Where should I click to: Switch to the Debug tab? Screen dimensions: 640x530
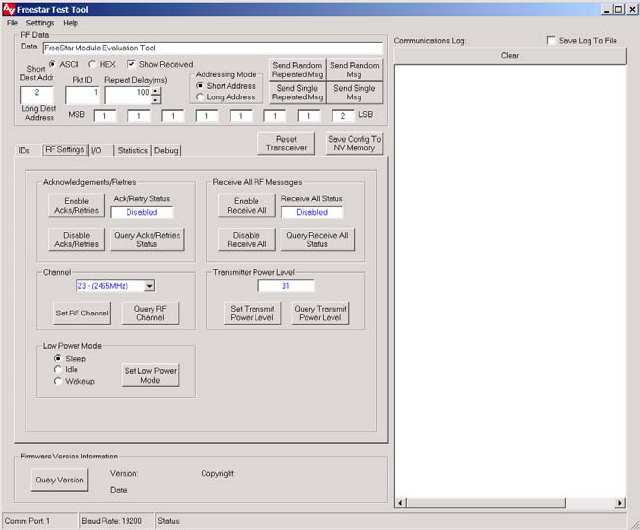click(166, 150)
